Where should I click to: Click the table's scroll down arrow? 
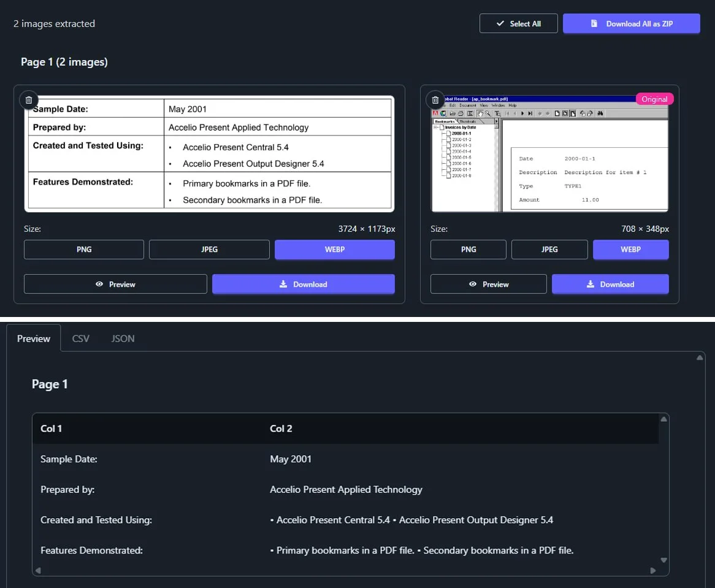click(x=663, y=560)
